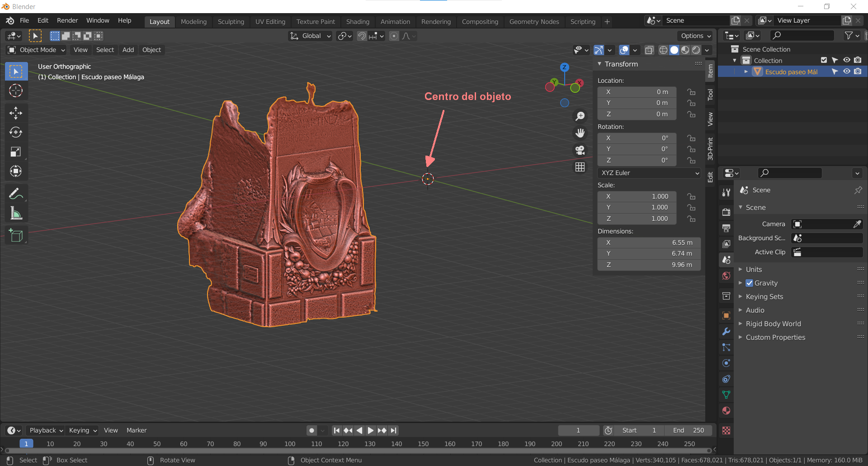Switch to Rendered viewport shading
Image resolution: width=868 pixels, height=466 pixels.
point(696,50)
